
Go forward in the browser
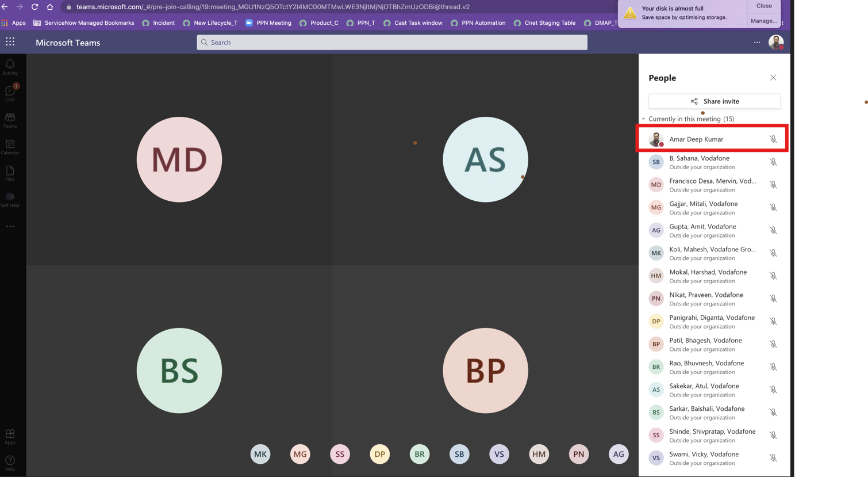[20, 7]
